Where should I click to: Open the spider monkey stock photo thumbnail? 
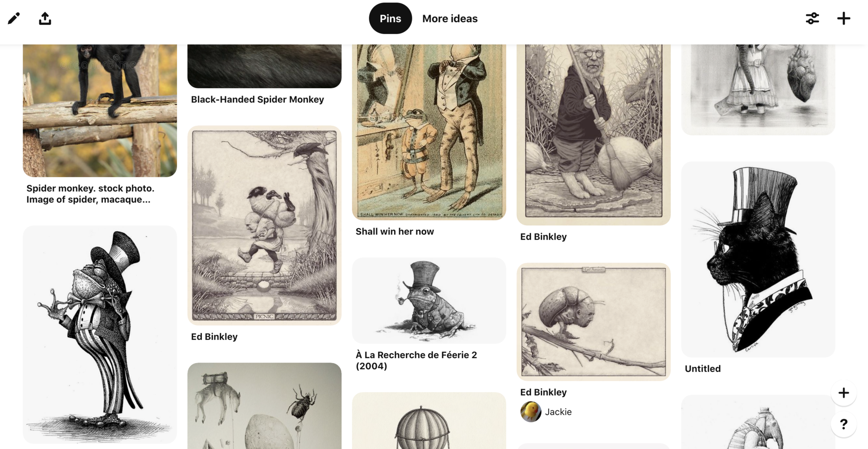pyautogui.click(x=100, y=110)
